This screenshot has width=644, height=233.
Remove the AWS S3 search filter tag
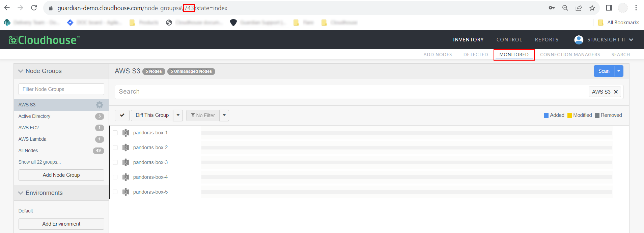[616, 92]
